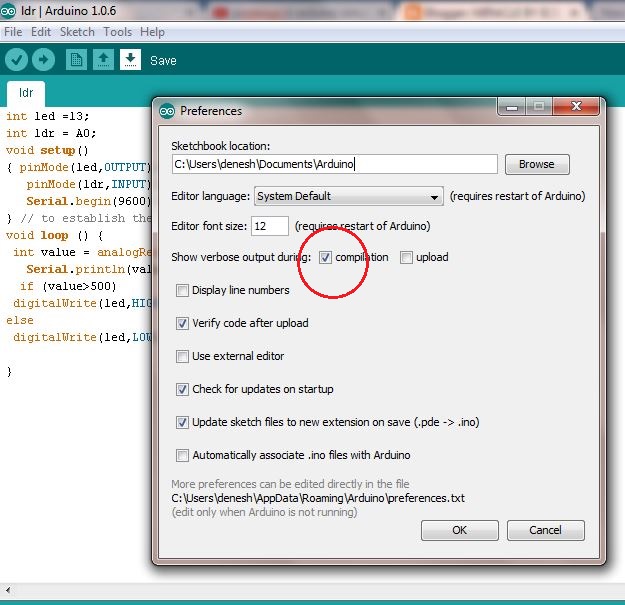Click Cancel in Preferences dialog
This screenshot has width=625, height=605.
(546, 530)
